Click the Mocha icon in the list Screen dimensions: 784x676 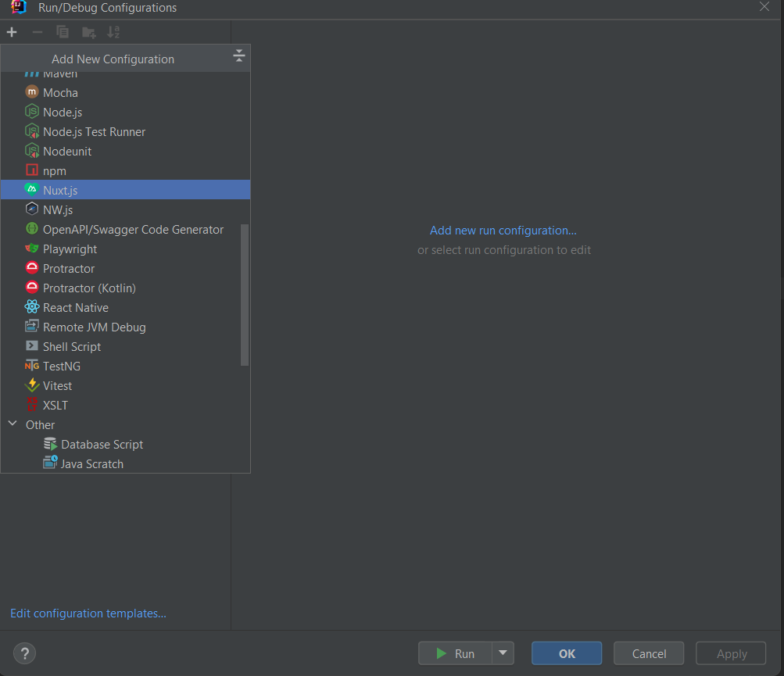(32, 92)
